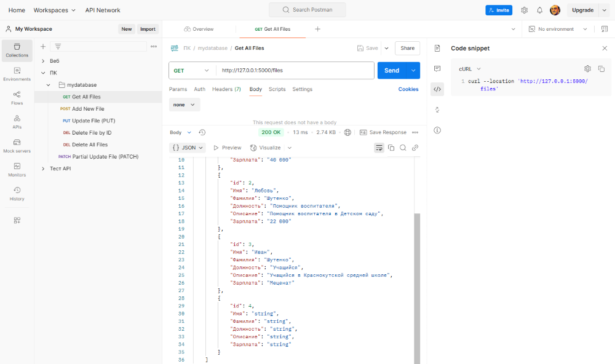Open code snippet settings gear

[587, 69]
